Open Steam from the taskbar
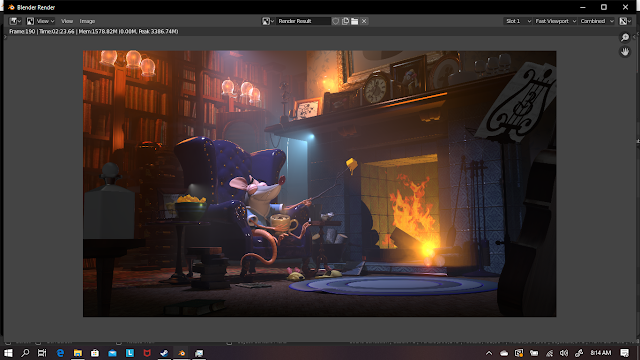This screenshot has height=360, width=640. [164, 353]
